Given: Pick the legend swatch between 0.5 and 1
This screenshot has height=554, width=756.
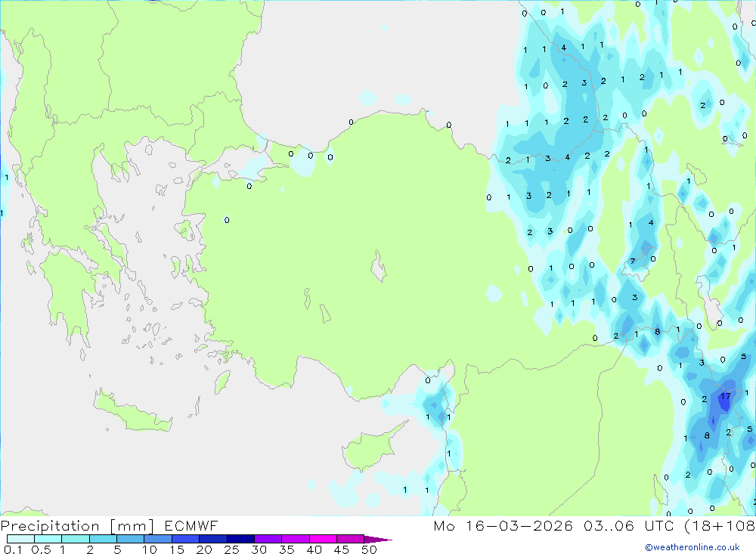Looking at the screenshot, I should 48,539.
